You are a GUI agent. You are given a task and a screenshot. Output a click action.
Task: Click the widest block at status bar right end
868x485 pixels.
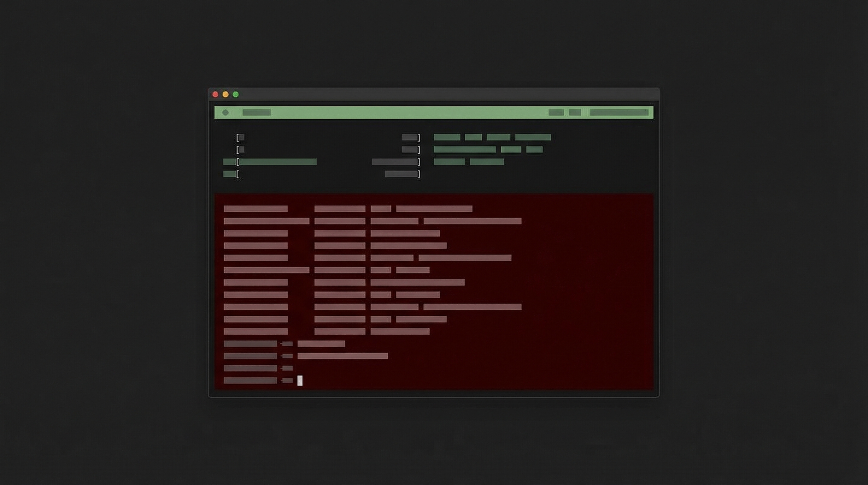(x=619, y=112)
